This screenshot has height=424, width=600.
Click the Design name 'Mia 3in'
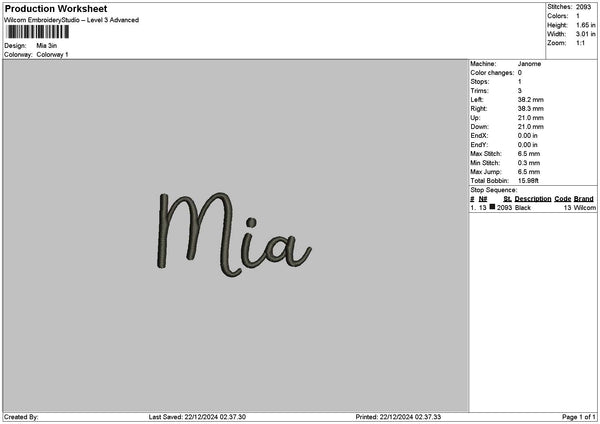47,46
